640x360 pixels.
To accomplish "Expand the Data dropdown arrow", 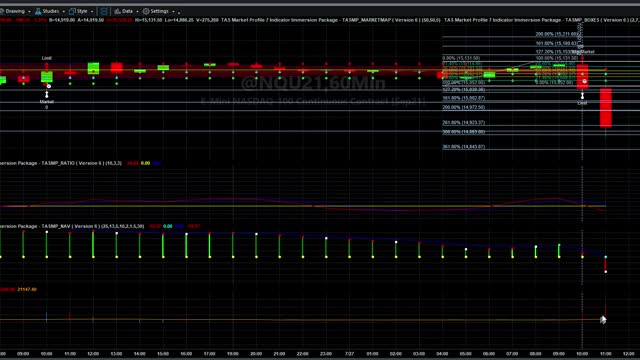I will coord(137,11).
